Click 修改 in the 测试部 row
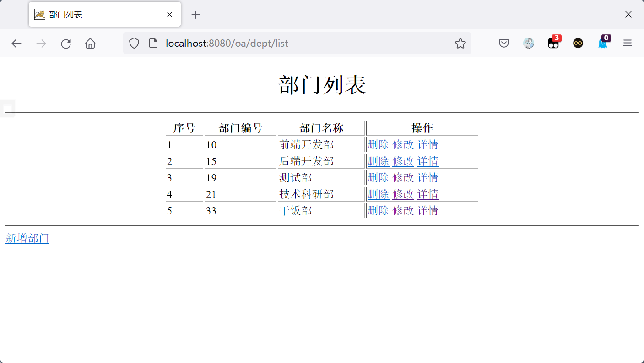644x363 pixels. (403, 178)
